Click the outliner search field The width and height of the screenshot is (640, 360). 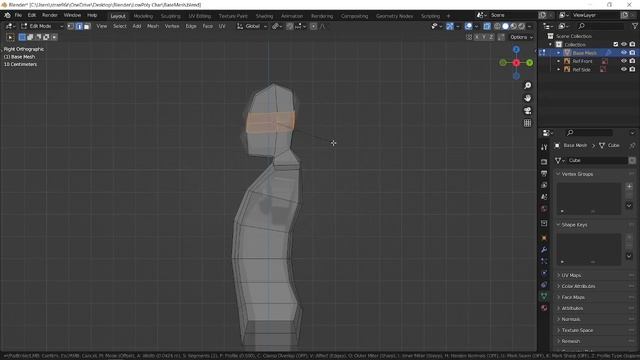click(x=600, y=26)
